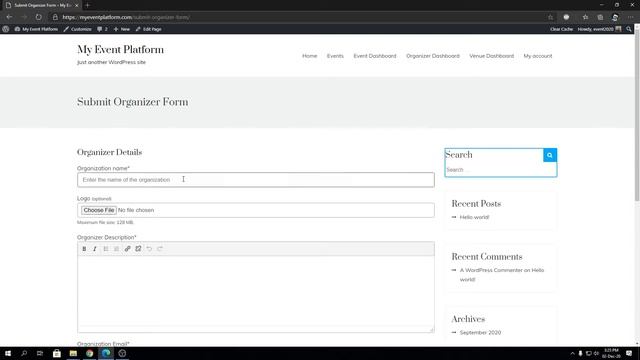Reload the page with the refresh icon
The height and width of the screenshot is (360, 640).
38,17
